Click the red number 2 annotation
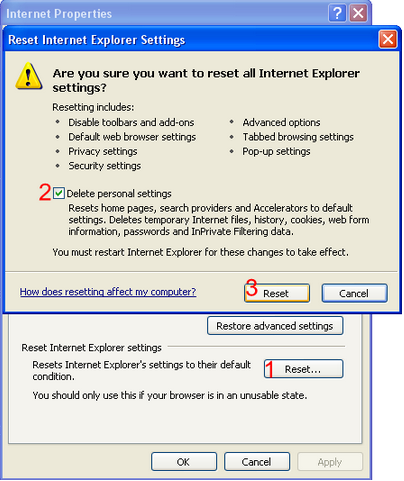The image size is (404, 481). [45, 192]
